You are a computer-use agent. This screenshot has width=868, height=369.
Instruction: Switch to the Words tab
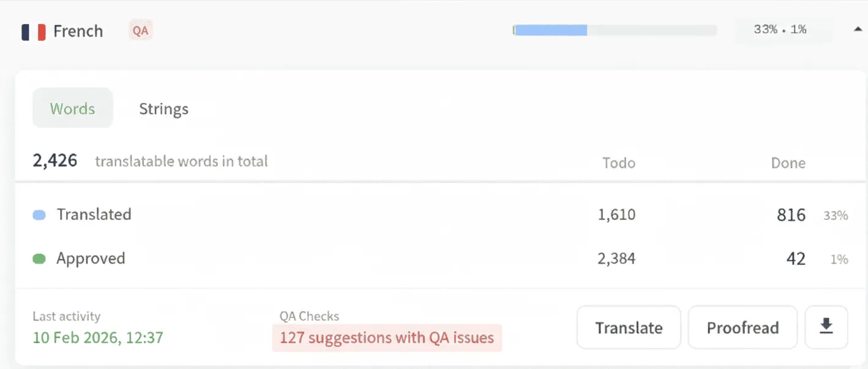(72, 108)
